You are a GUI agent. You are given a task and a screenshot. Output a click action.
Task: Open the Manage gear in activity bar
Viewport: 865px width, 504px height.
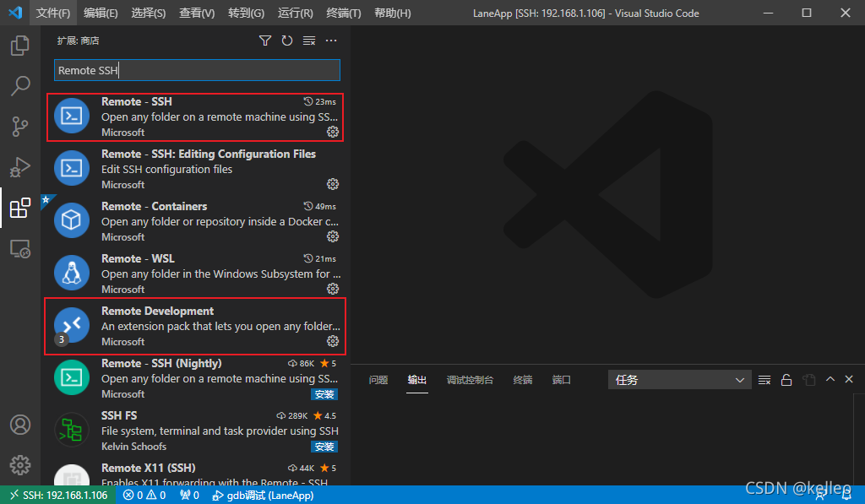pyautogui.click(x=20, y=465)
